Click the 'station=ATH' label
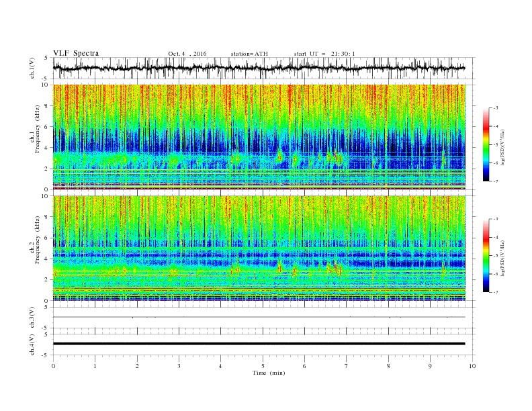The height and width of the screenshot is (411, 532). [249, 54]
